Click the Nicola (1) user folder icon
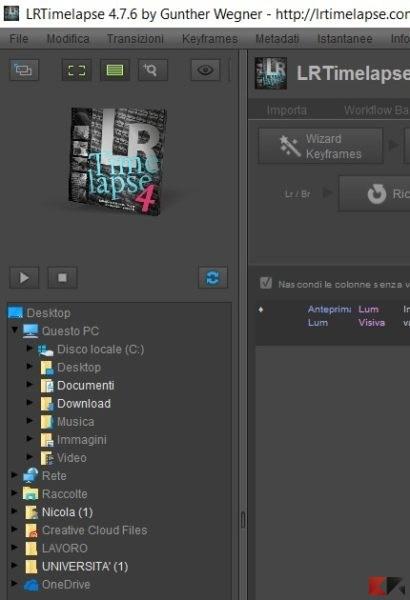The width and height of the screenshot is (410, 600). pos(31,512)
